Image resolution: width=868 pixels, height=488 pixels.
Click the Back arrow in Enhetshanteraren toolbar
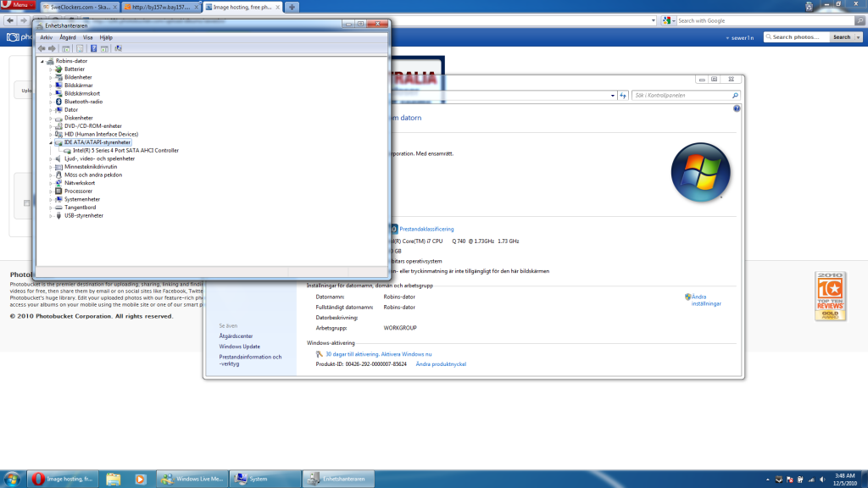pyautogui.click(x=42, y=48)
